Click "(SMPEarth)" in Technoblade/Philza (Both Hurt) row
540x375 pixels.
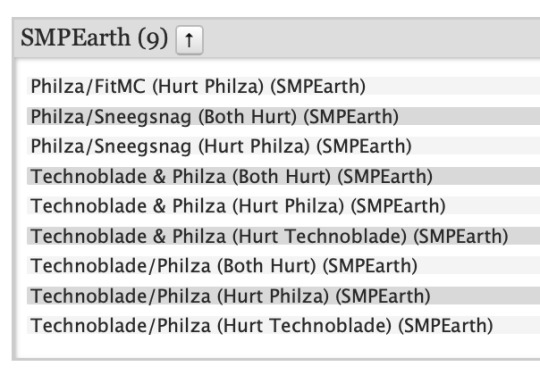point(370,266)
